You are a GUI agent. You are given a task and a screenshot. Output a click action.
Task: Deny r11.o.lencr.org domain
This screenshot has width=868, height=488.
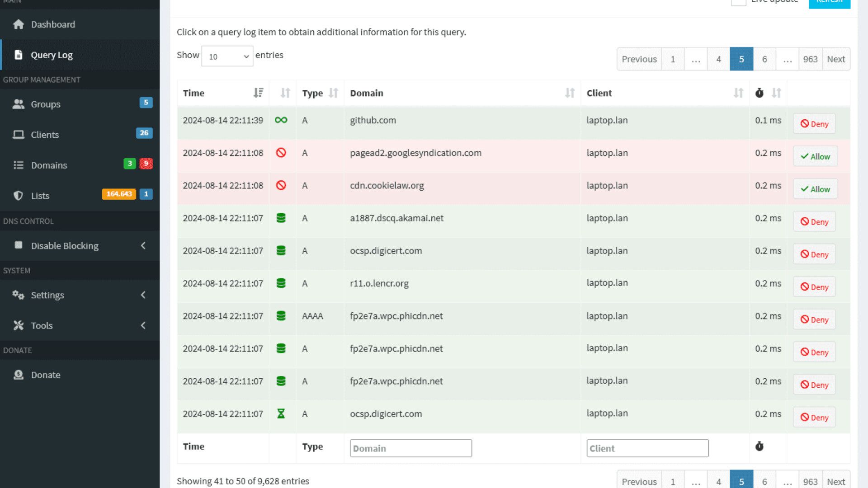(x=814, y=287)
